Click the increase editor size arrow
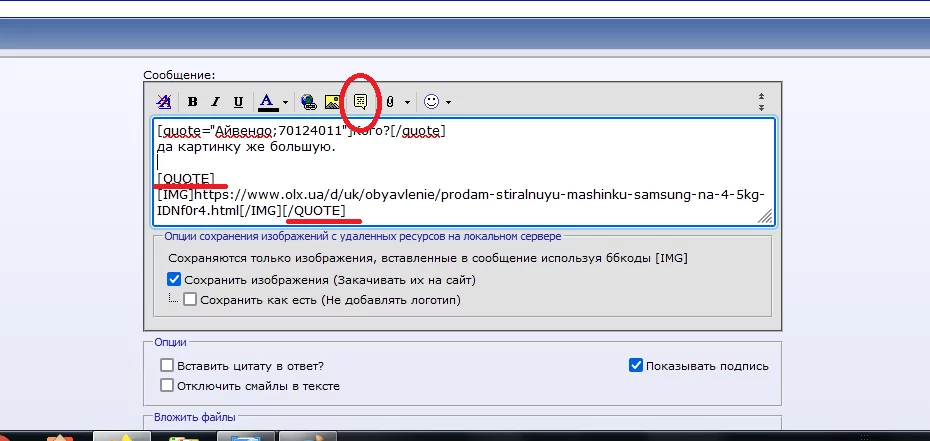 pyautogui.click(x=762, y=107)
